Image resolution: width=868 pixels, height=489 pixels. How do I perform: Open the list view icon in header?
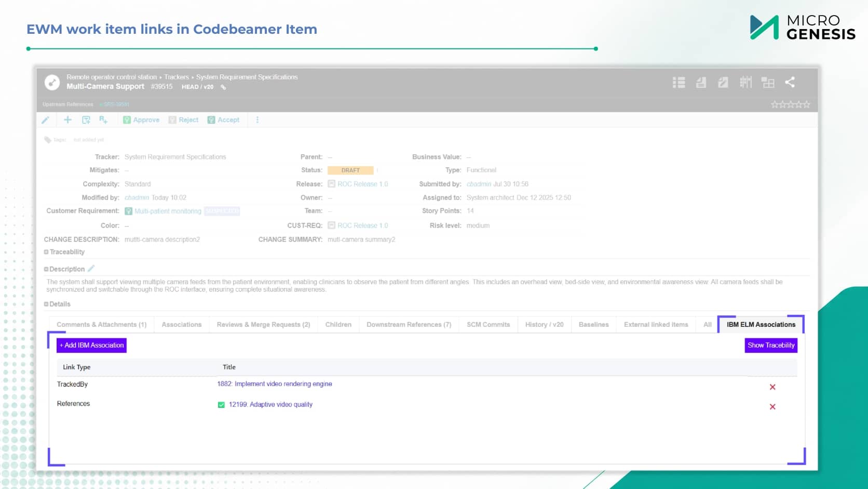(x=679, y=82)
